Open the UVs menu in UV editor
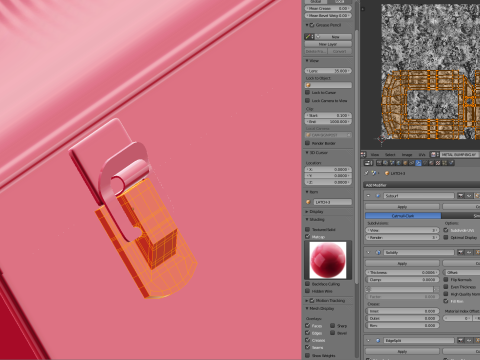 [422, 155]
